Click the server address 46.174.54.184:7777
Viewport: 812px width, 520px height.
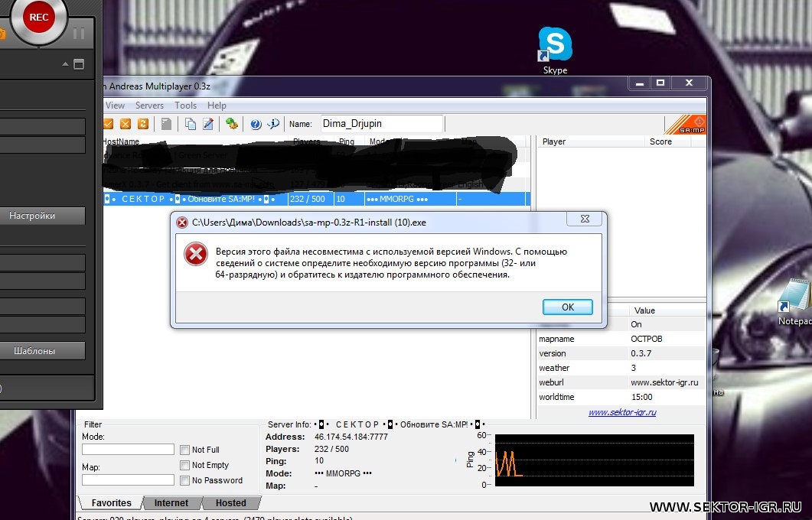coord(351,437)
